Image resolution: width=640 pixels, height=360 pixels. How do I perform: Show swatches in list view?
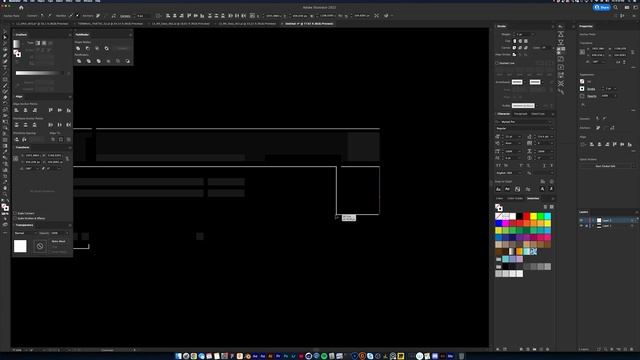[x=545, y=207]
